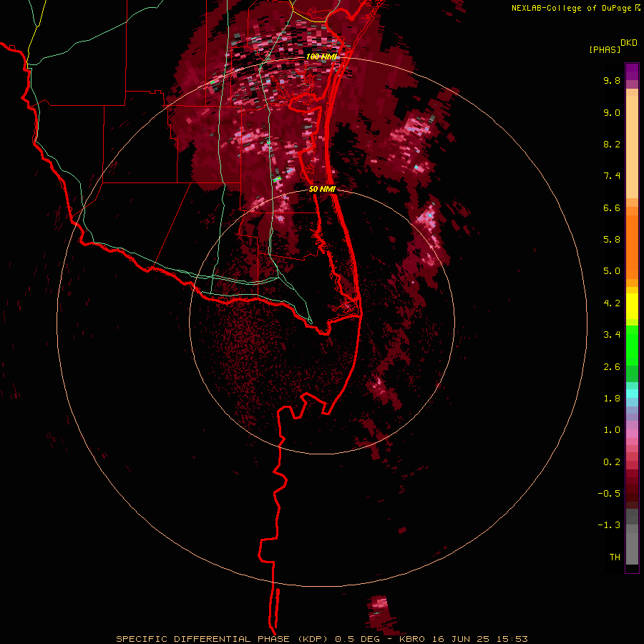Click the 9.8 value on the color scale
The width and height of the screenshot is (644, 644).
612,80
